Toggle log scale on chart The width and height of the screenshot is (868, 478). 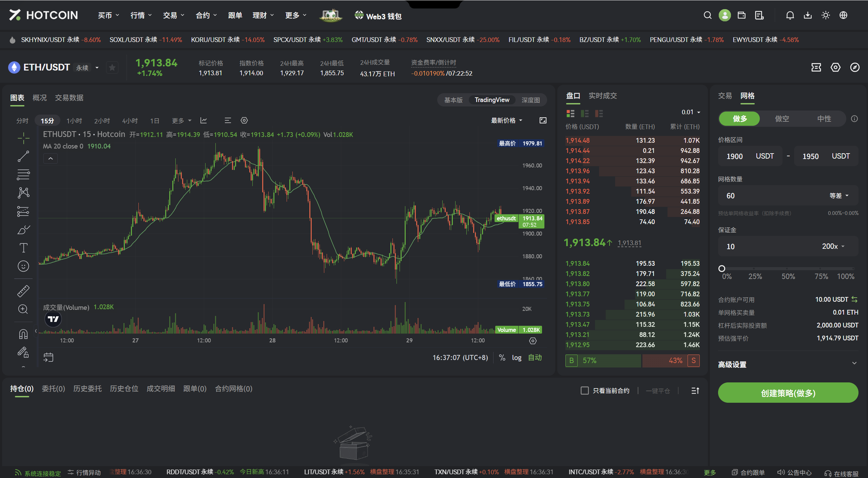click(x=517, y=358)
